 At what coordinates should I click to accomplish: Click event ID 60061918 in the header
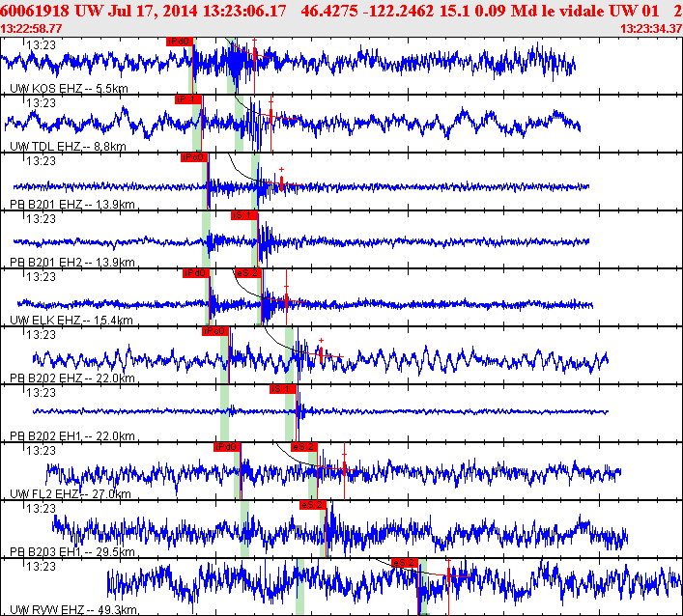[35, 11]
